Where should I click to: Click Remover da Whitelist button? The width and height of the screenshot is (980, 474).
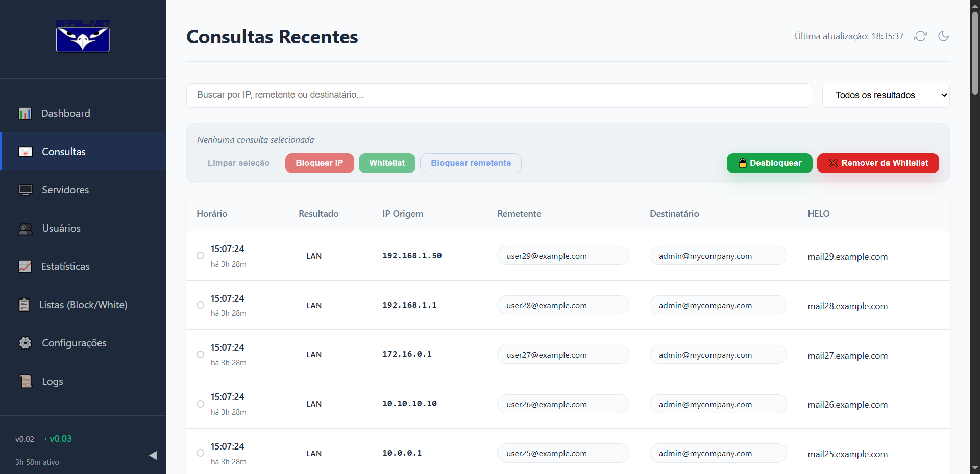coord(878,163)
